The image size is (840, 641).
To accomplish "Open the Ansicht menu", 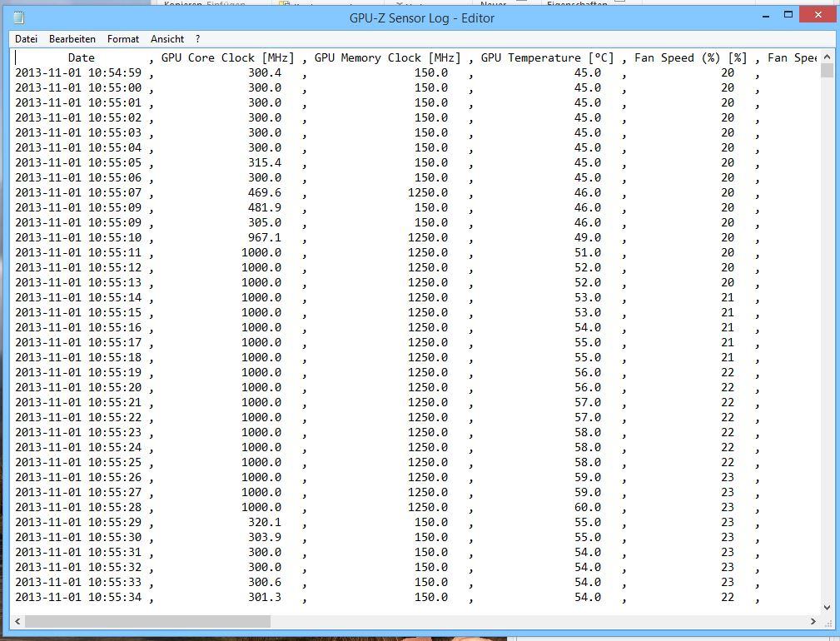I will (x=167, y=39).
